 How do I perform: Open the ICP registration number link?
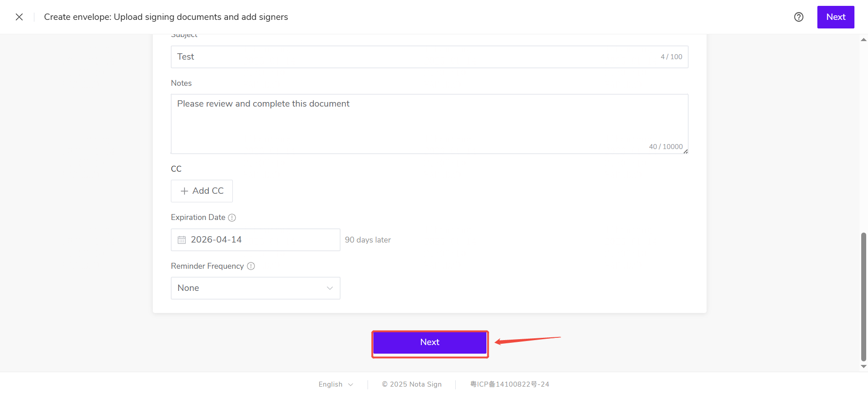click(x=509, y=384)
